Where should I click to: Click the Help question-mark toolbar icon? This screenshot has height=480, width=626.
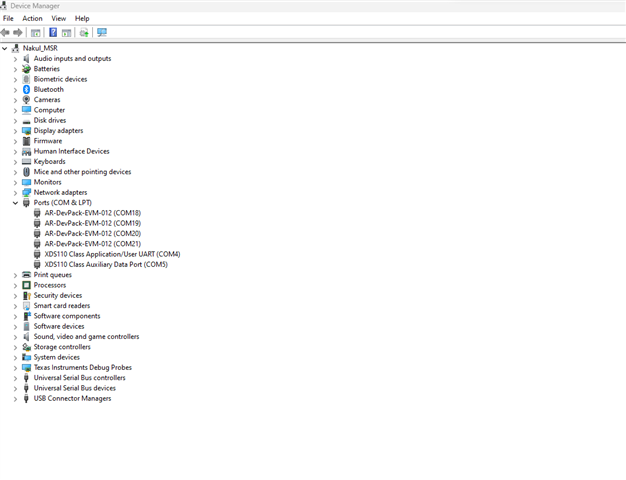(53, 32)
